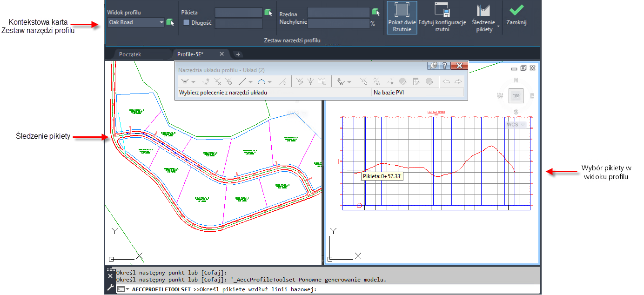Select the draw tangents line tool

tap(243, 82)
